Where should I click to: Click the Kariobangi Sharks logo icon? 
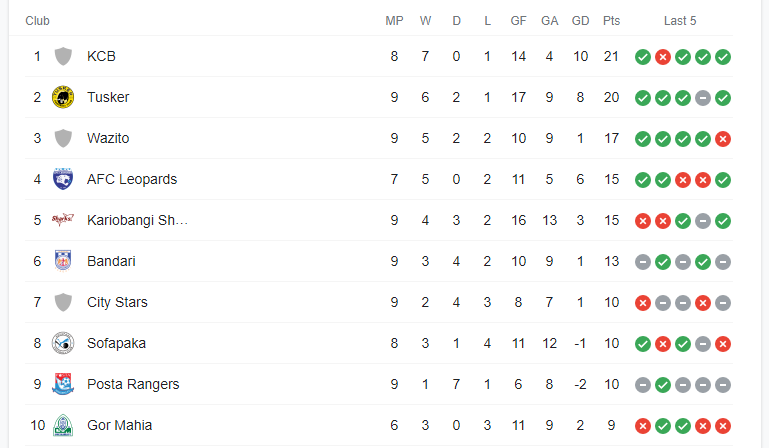pyautogui.click(x=63, y=220)
